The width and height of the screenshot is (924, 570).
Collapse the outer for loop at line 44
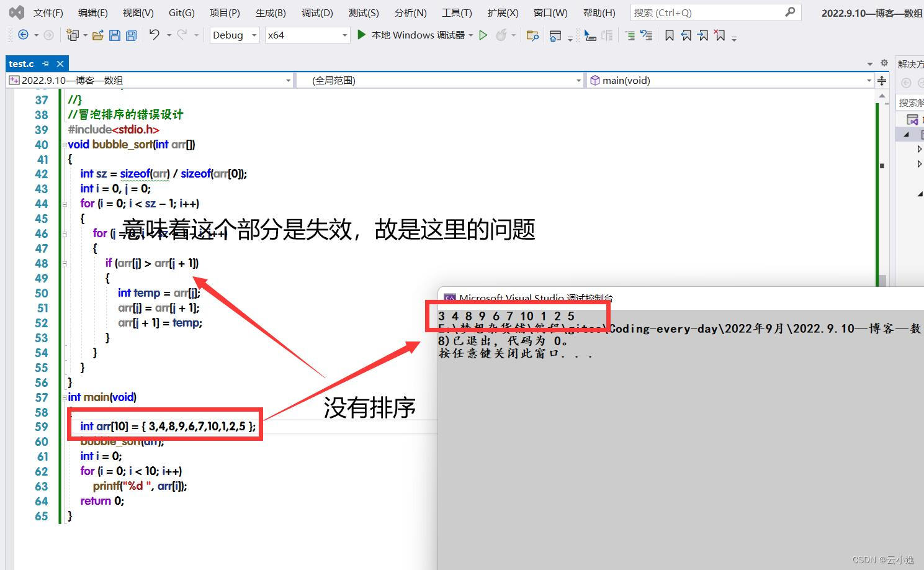point(64,204)
